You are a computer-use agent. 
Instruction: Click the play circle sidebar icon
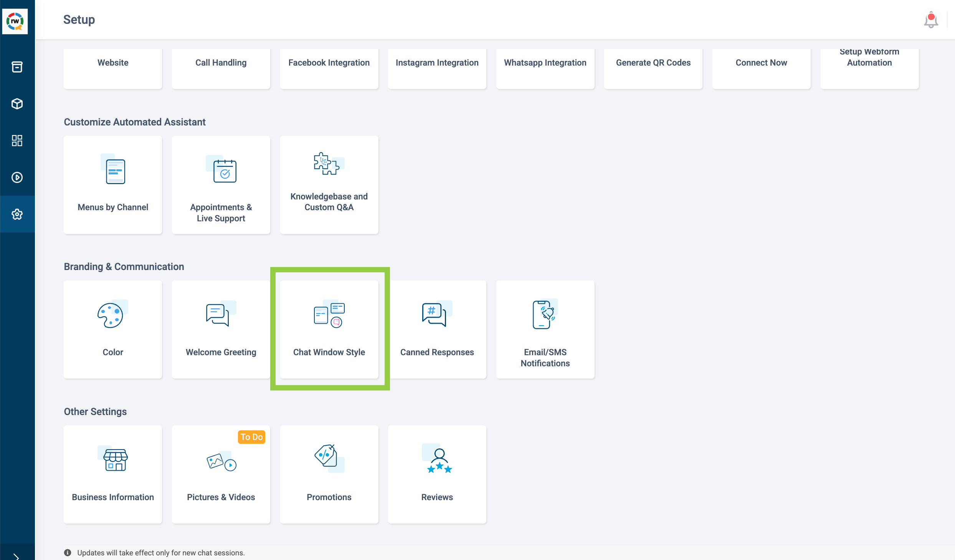tap(17, 177)
